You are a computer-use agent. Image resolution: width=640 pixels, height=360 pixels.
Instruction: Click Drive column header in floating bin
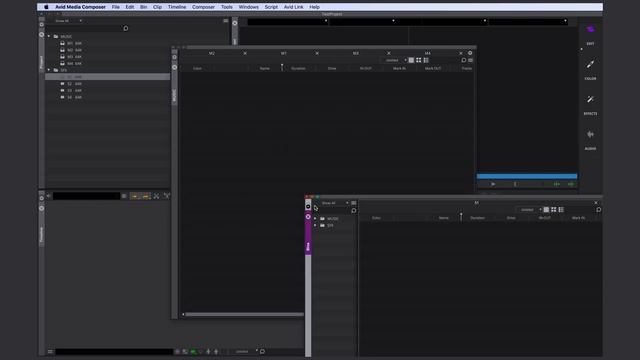(511, 218)
